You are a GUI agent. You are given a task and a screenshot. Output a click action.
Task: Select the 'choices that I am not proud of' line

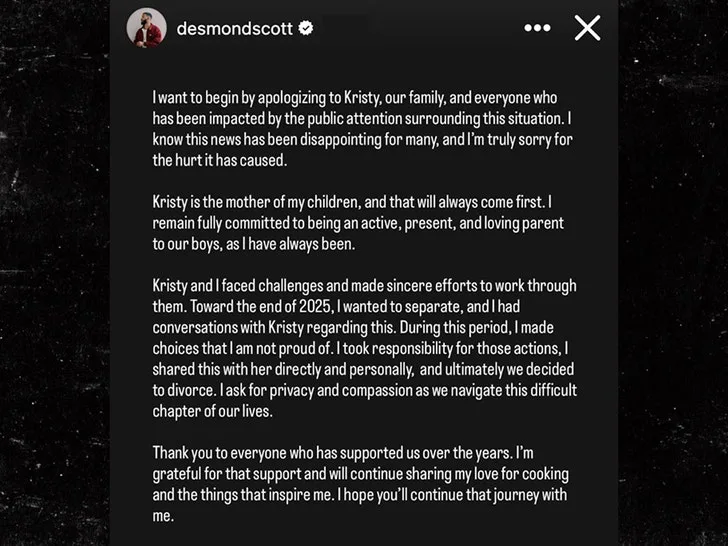pos(360,349)
